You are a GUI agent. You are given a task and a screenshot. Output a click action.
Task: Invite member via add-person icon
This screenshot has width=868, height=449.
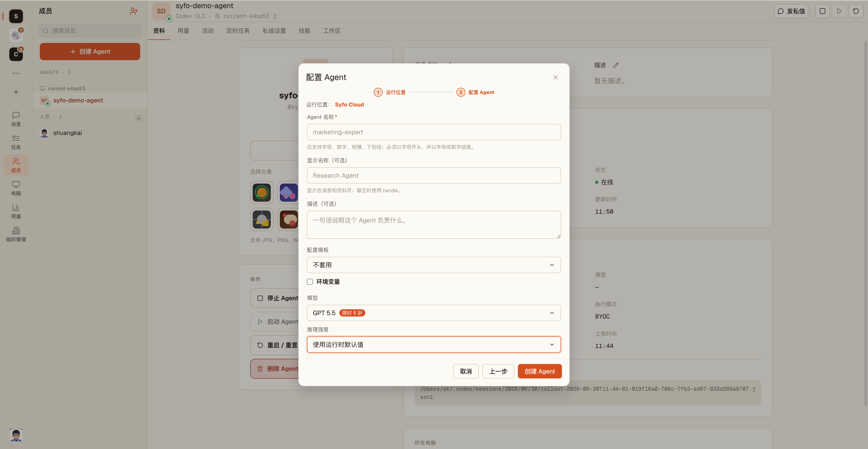133,11
